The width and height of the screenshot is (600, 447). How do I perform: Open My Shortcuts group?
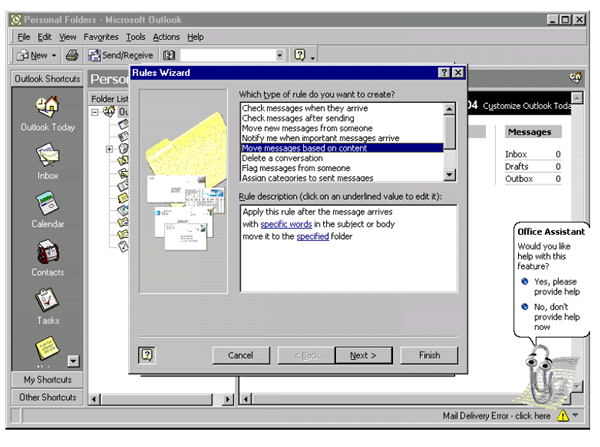coord(47,380)
